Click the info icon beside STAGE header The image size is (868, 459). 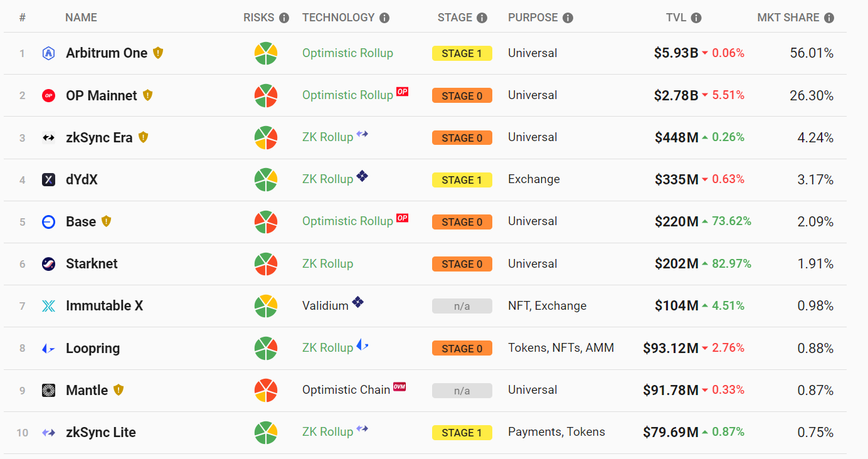pyautogui.click(x=482, y=18)
